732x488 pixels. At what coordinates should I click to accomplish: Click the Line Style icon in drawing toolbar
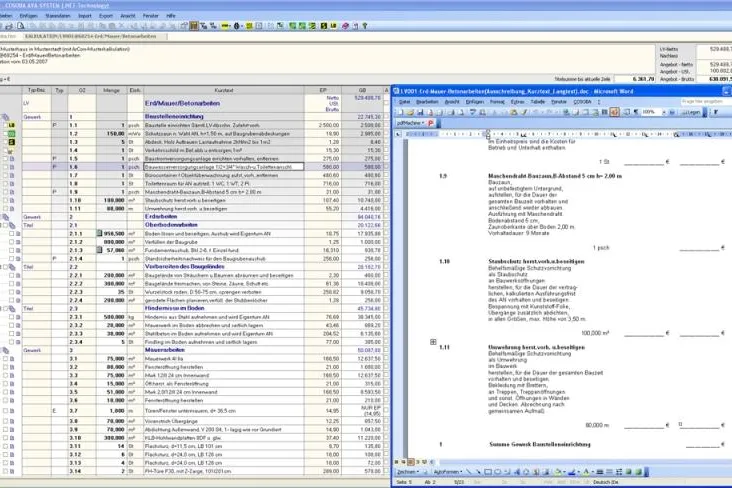[600, 472]
